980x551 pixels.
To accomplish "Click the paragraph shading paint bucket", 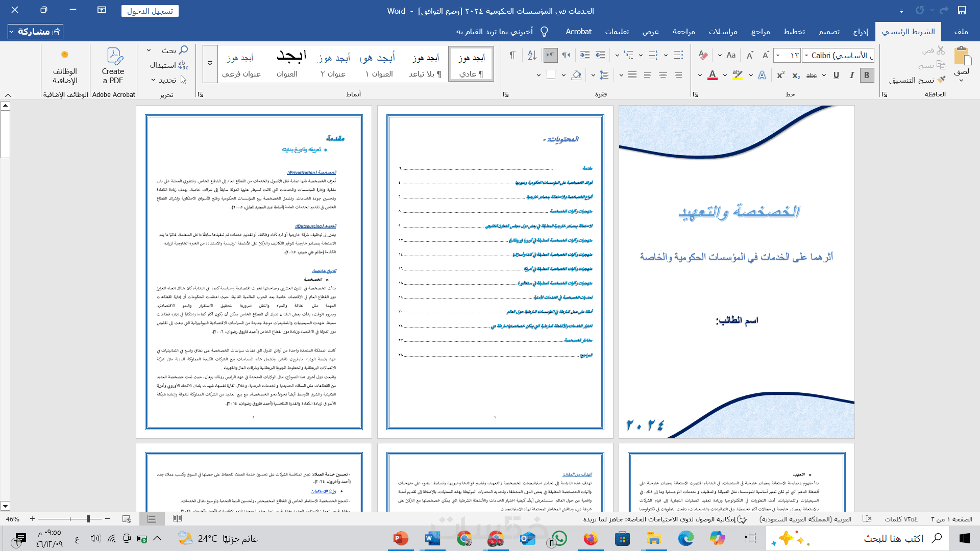I will pos(576,76).
